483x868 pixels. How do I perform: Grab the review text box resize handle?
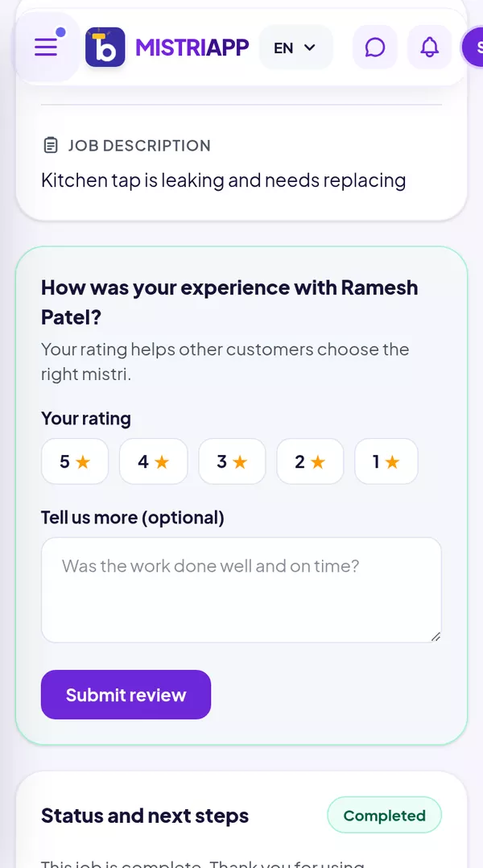click(x=436, y=637)
